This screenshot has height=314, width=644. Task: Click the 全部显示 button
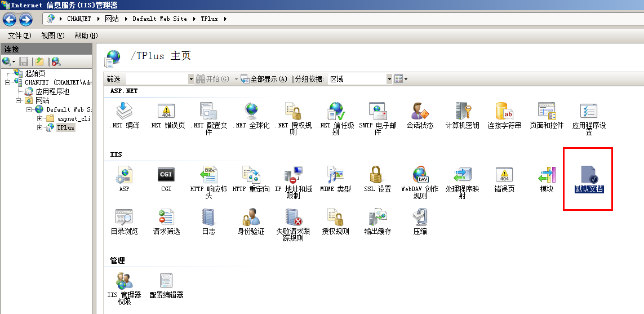(x=264, y=79)
